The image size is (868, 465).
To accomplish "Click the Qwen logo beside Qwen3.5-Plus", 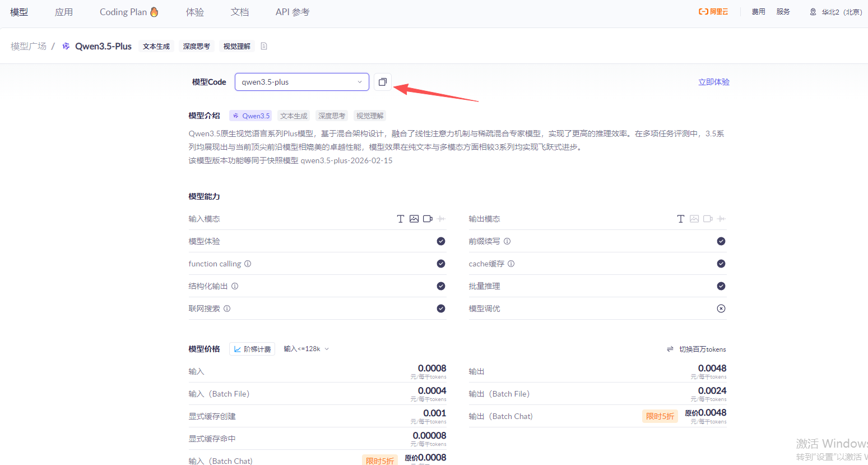I will click(x=66, y=46).
